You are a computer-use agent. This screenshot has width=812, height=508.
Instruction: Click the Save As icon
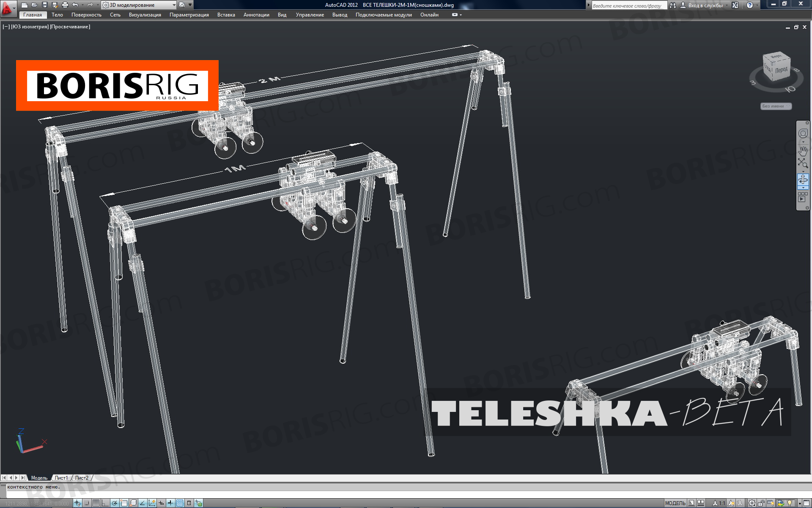click(55, 5)
